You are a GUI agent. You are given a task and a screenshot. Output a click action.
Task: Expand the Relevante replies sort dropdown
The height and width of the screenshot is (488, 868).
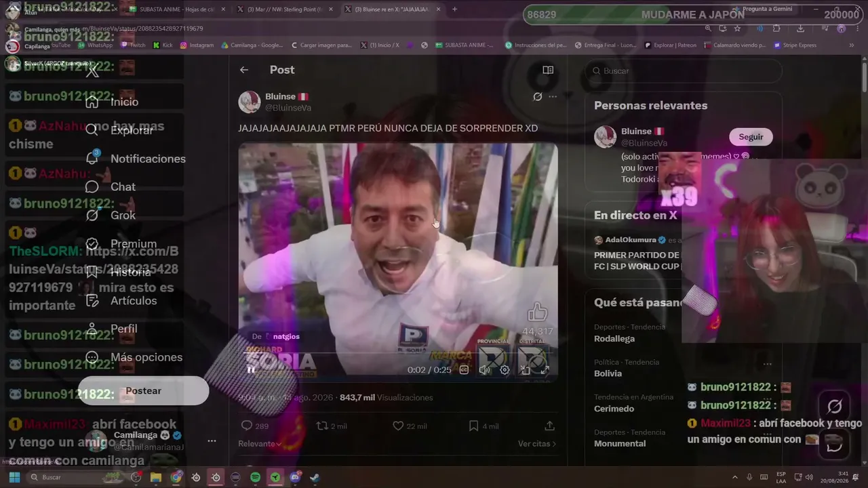pos(260,444)
